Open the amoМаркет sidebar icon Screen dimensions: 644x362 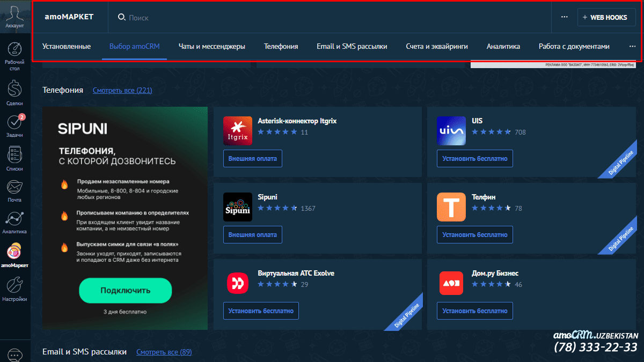click(15, 251)
